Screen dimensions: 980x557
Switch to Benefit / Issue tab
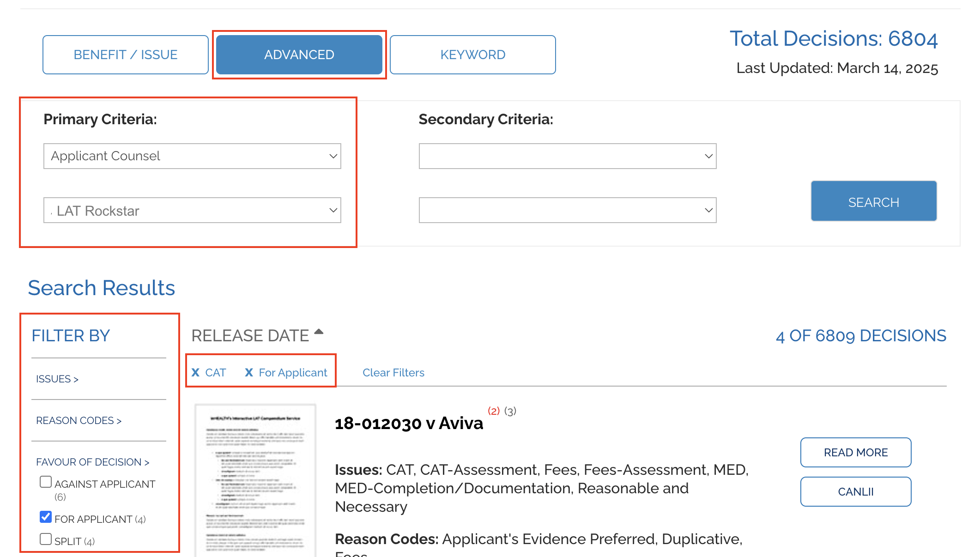(x=126, y=54)
